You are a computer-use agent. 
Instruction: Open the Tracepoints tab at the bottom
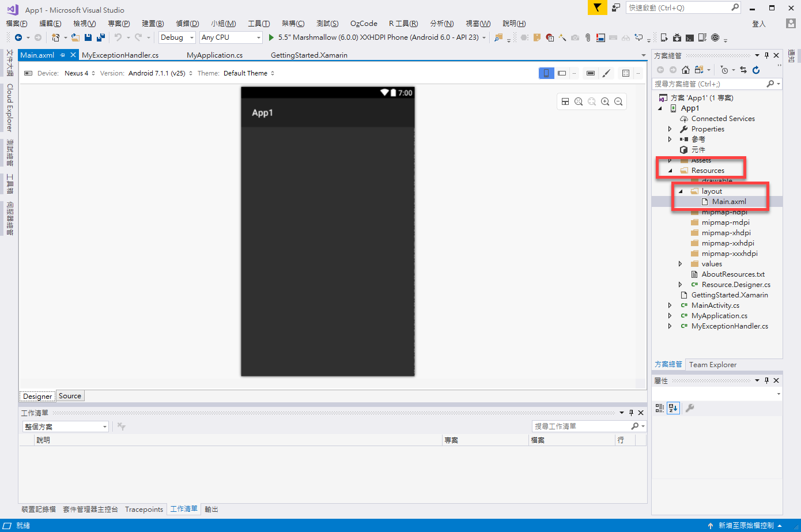tap(144, 510)
